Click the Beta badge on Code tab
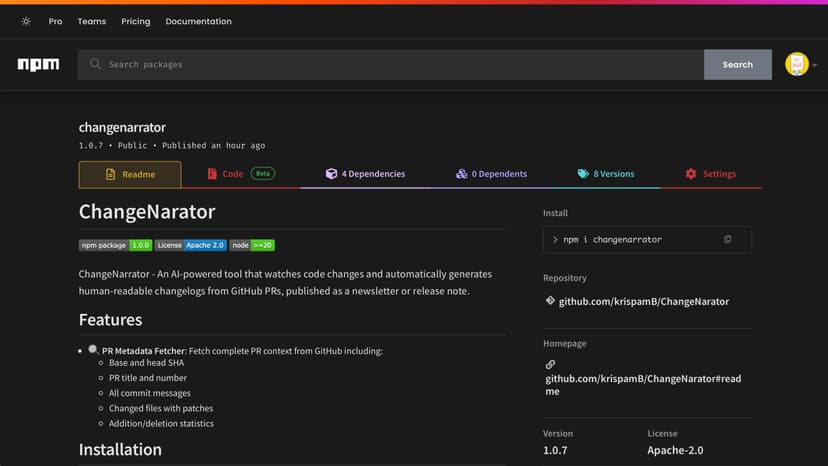 pyautogui.click(x=262, y=173)
